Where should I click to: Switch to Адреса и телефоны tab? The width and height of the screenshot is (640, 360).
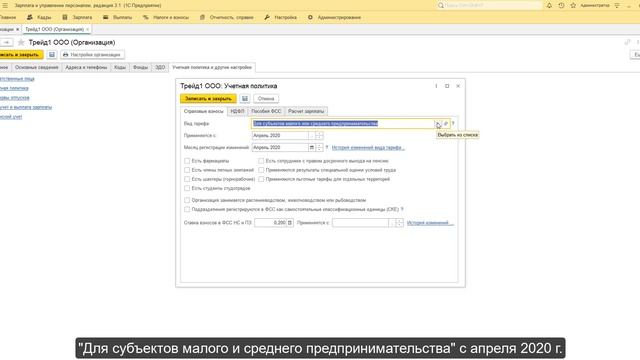pos(86,67)
